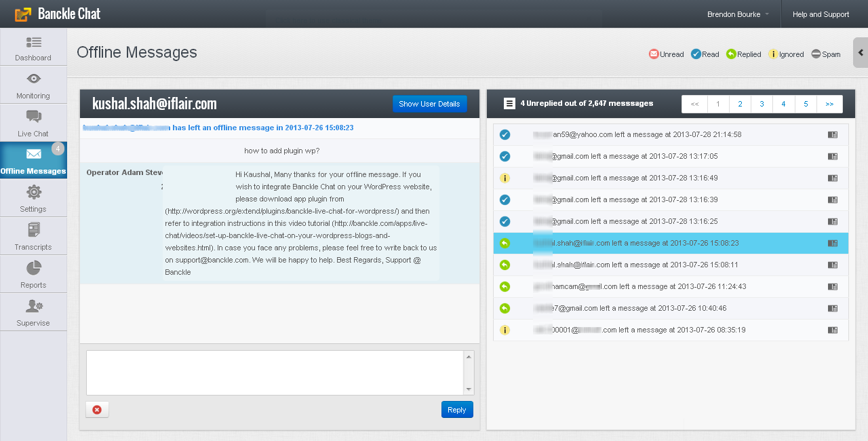Open gmail message from 10:40:46
Image resolution: width=868 pixels, height=441 pixels.
coord(671,309)
